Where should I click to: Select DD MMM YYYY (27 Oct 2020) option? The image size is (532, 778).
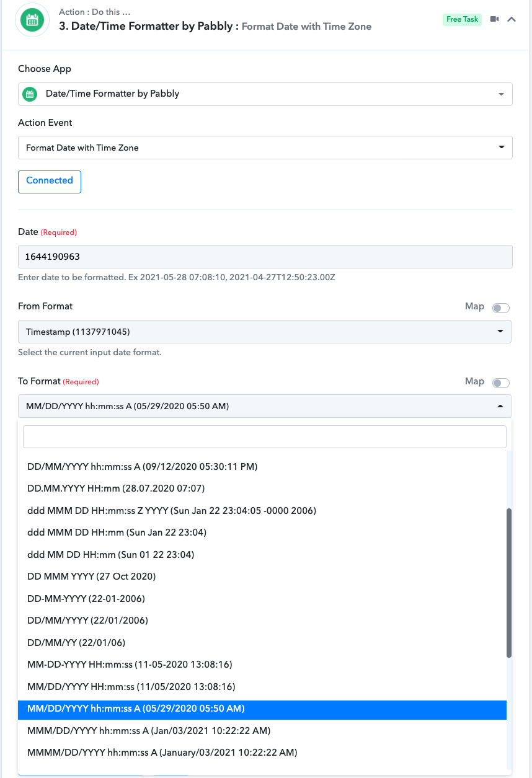click(x=262, y=577)
